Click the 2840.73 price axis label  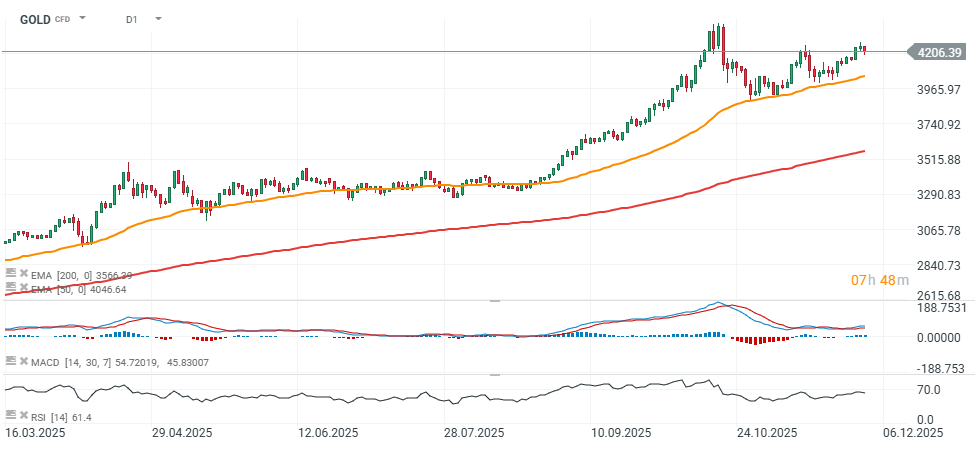click(940, 266)
